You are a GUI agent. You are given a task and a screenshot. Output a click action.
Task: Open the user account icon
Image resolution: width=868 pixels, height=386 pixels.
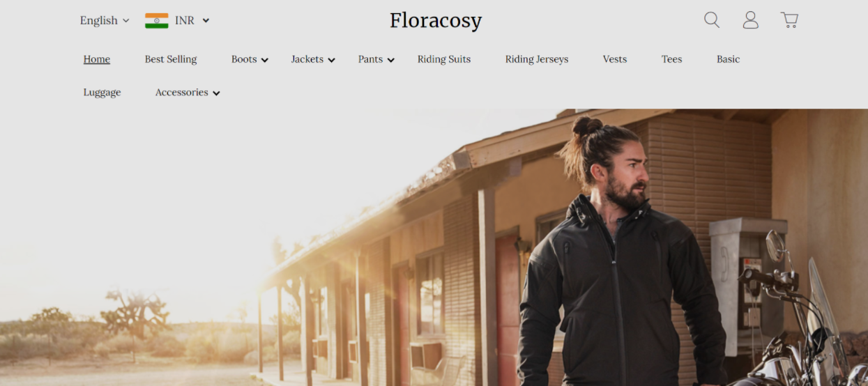coord(751,20)
